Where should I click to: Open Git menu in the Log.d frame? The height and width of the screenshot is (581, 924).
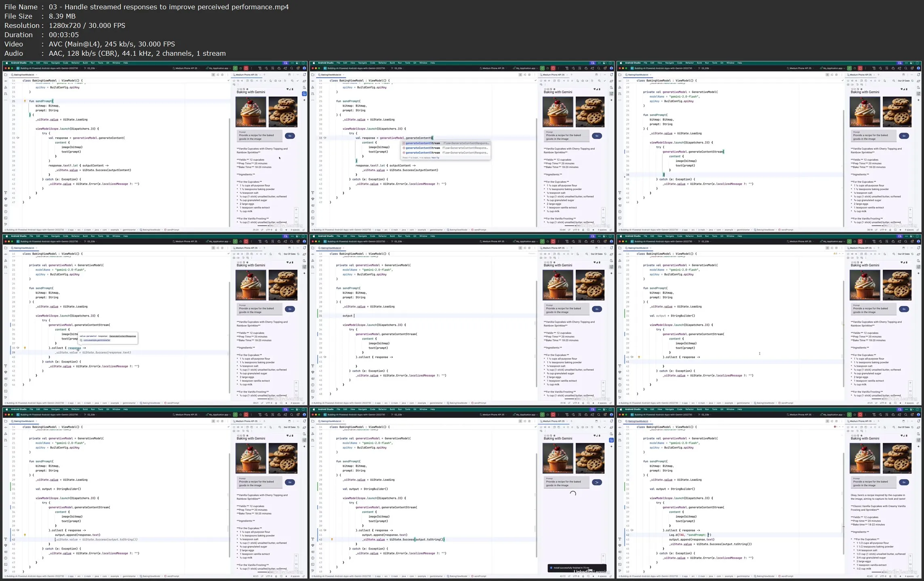[x=722, y=409]
